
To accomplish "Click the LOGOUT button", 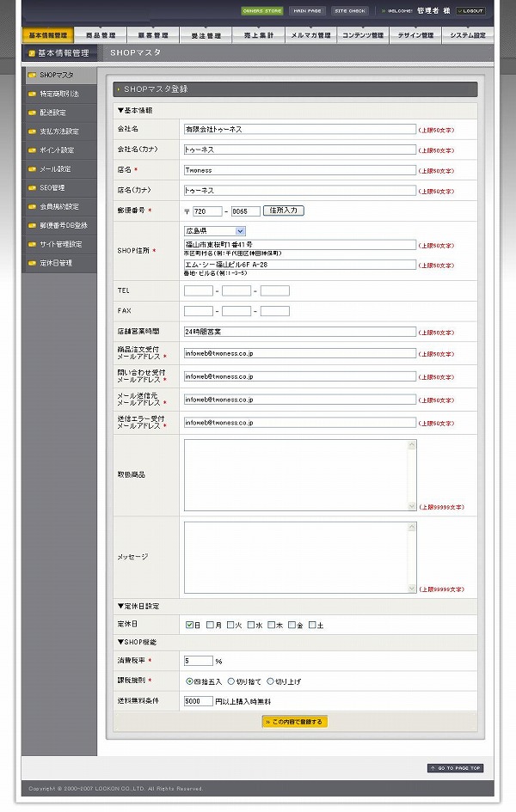I will pos(471,11).
